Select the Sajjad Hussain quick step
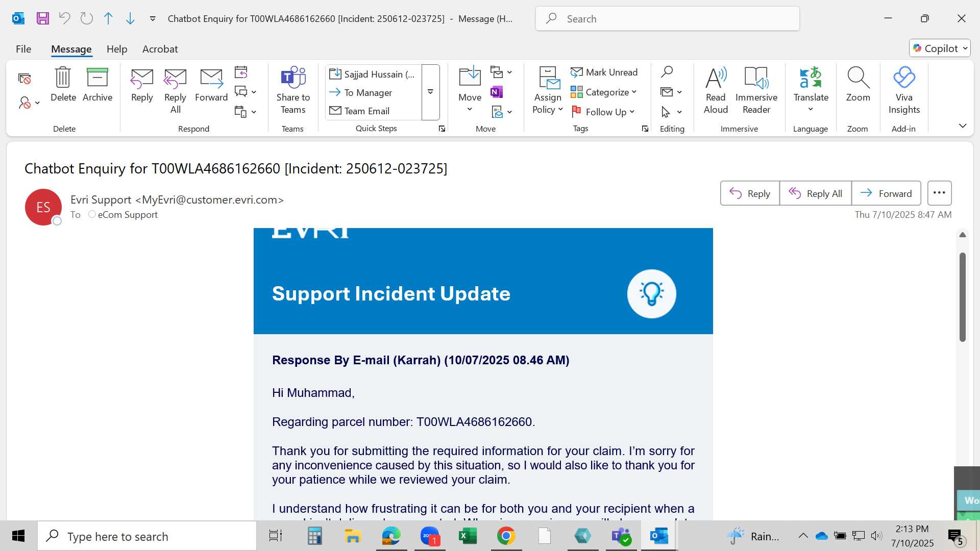Screen dimensions: 980x551 point(373,74)
